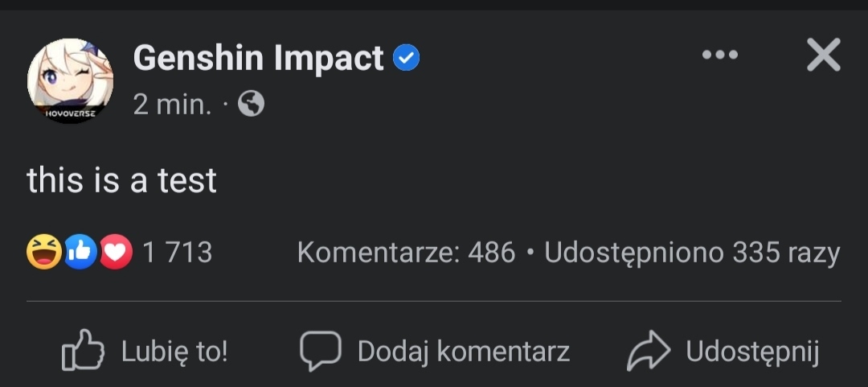The height and width of the screenshot is (387, 868).
Task: Open the "2 min." post timestamp
Action: click(x=172, y=104)
